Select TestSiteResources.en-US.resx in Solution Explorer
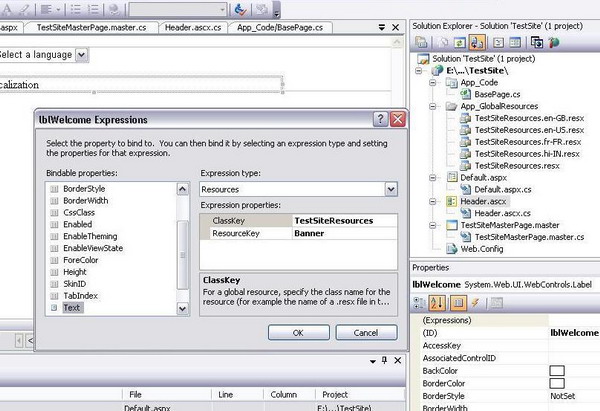The height and width of the screenshot is (411, 600). [x=529, y=130]
